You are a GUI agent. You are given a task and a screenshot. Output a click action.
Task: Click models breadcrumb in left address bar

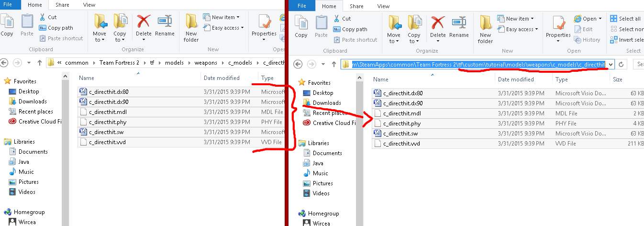(x=174, y=63)
